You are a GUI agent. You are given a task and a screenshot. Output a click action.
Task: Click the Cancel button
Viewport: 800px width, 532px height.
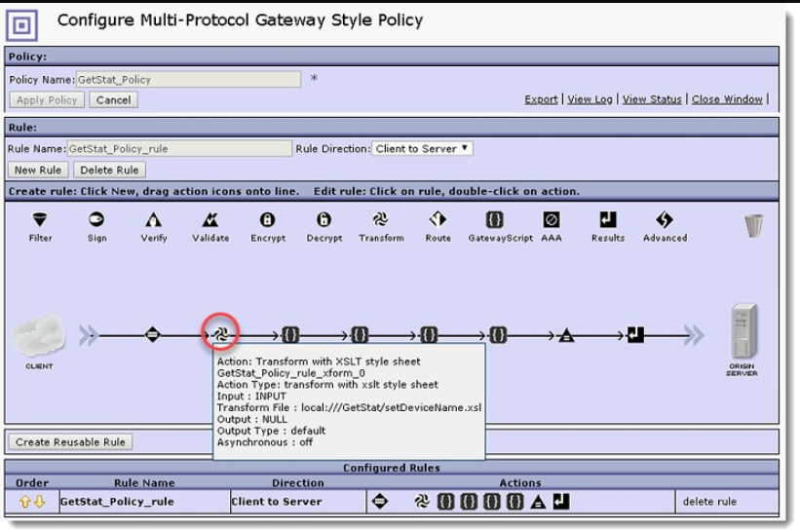click(113, 100)
